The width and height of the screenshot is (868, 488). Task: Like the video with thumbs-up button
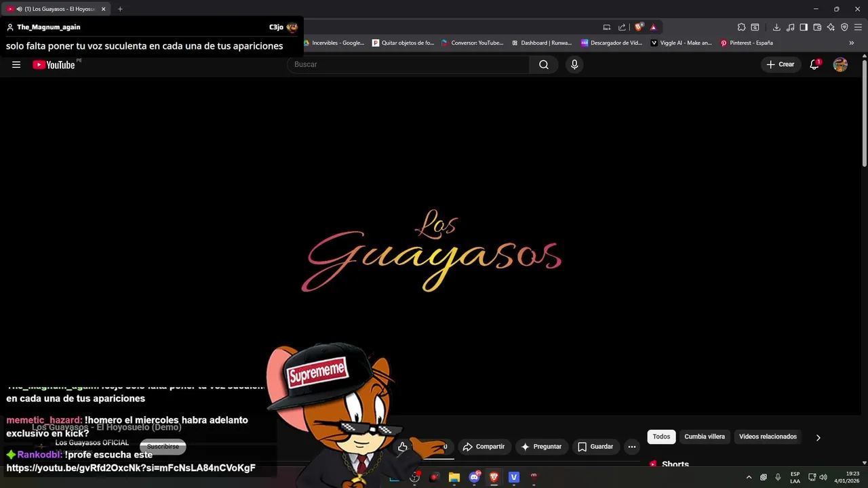coord(403,447)
